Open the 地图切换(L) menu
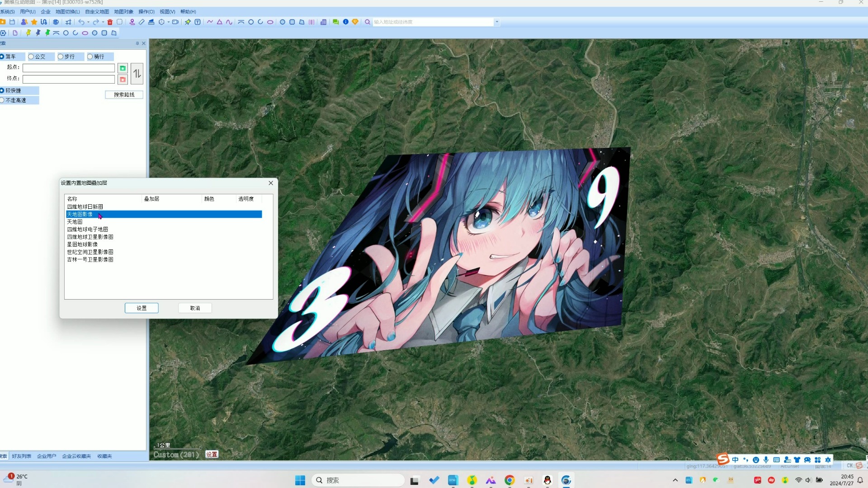Image resolution: width=868 pixels, height=488 pixels. tap(68, 12)
